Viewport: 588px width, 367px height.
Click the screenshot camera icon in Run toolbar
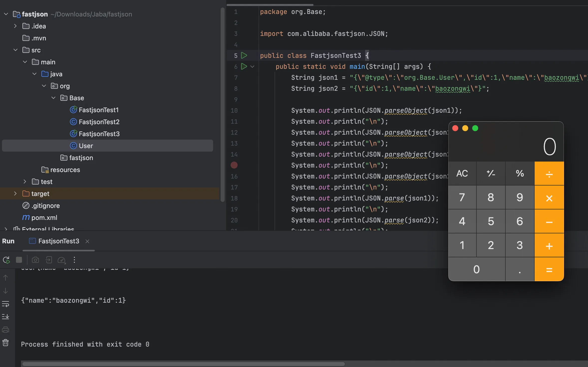pos(35,260)
